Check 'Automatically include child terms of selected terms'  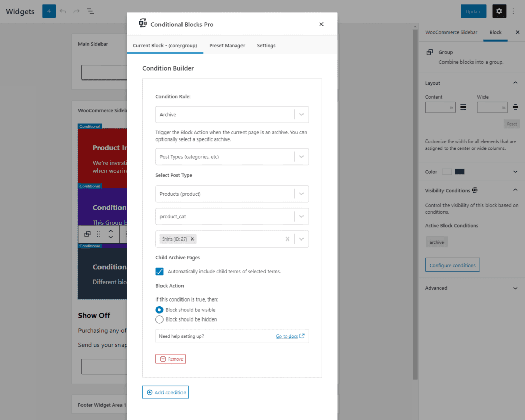[x=159, y=271]
